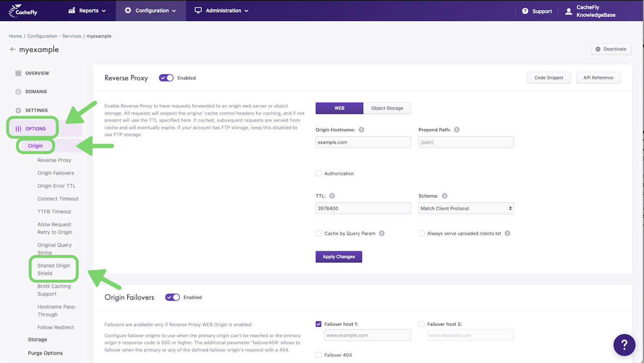Click the CacheFly logo
Screen dimensions: 644x363
[23, 11]
